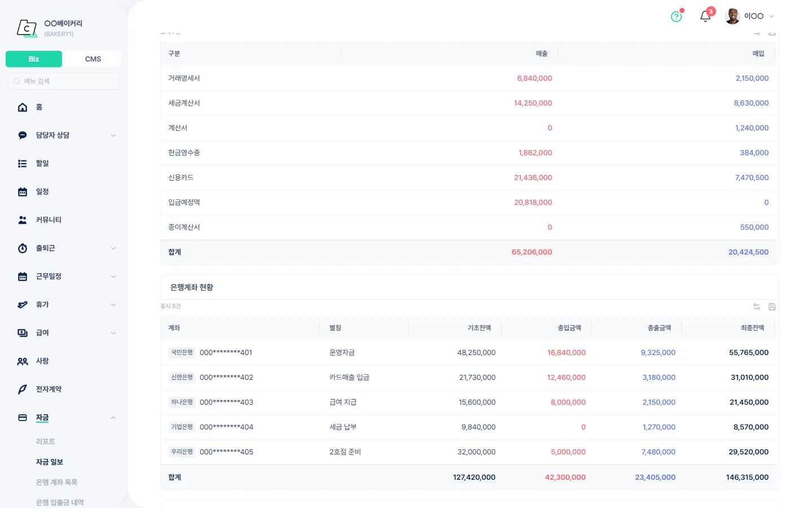Open the 은행 계좌 목록 submenu item
The image size is (812, 508).
57,482
